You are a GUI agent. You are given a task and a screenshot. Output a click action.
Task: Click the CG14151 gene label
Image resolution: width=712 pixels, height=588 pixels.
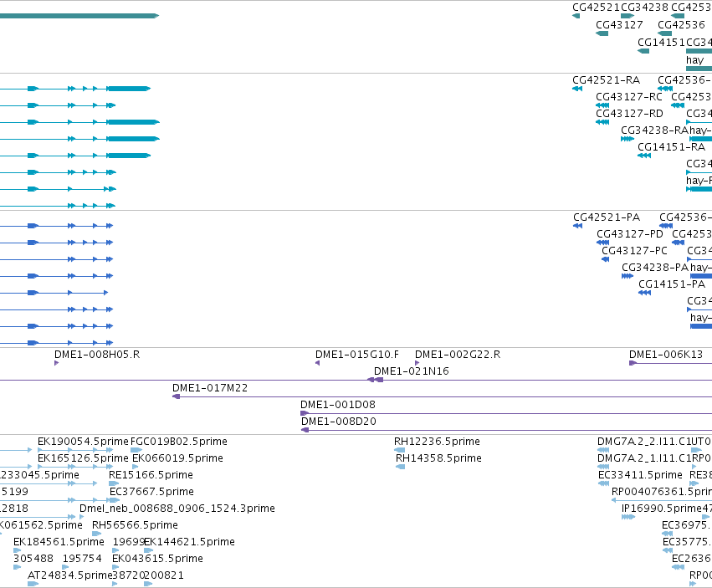click(x=661, y=42)
